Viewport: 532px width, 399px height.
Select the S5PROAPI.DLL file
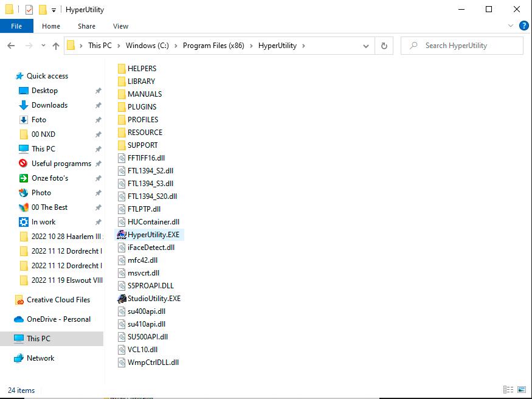tap(145, 286)
